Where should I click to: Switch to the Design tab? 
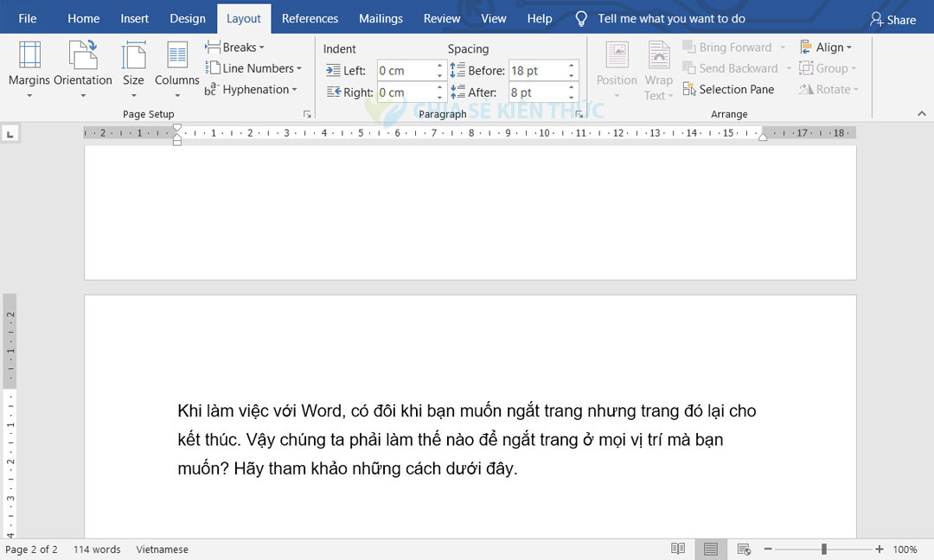tap(188, 17)
